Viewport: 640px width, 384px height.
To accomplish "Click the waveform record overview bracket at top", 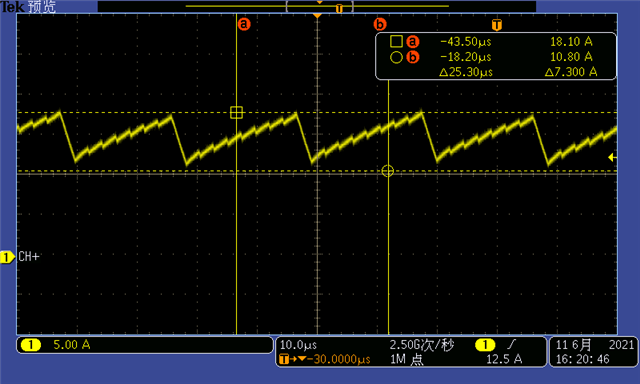I will 319,6.
